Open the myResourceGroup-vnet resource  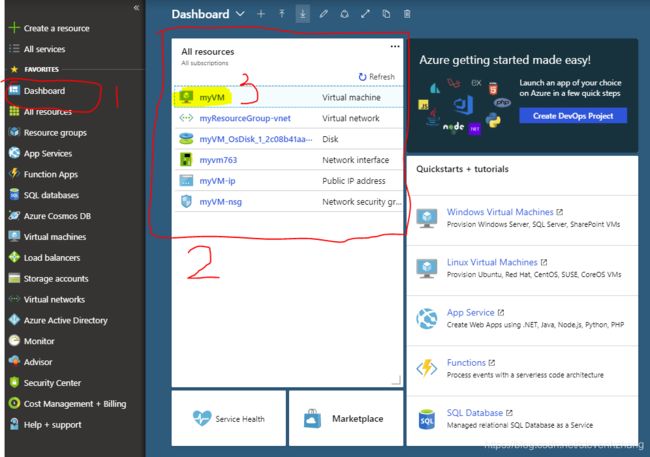click(x=245, y=118)
